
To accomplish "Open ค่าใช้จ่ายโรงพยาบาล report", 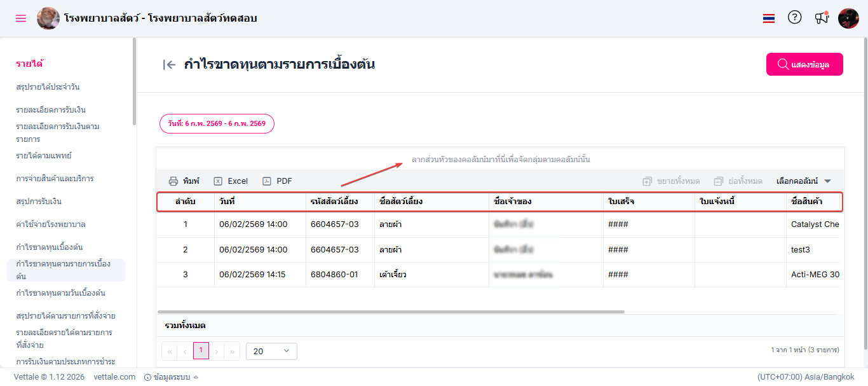I will point(51,224).
